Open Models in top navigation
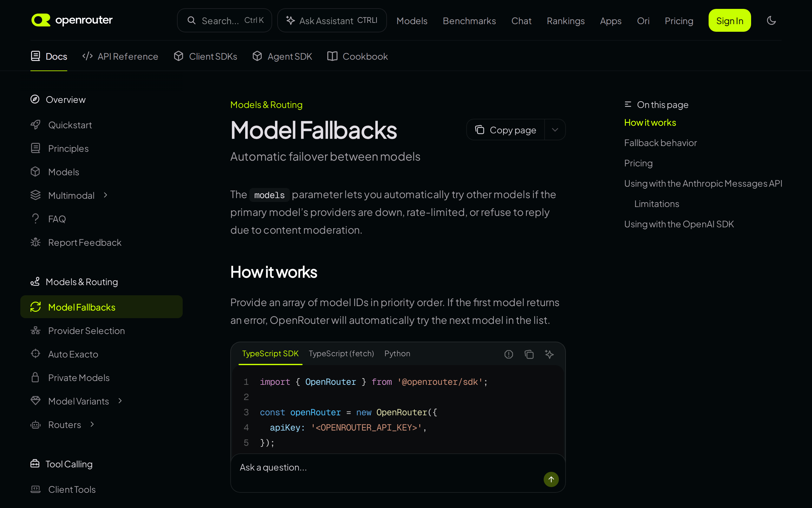 (412, 21)
